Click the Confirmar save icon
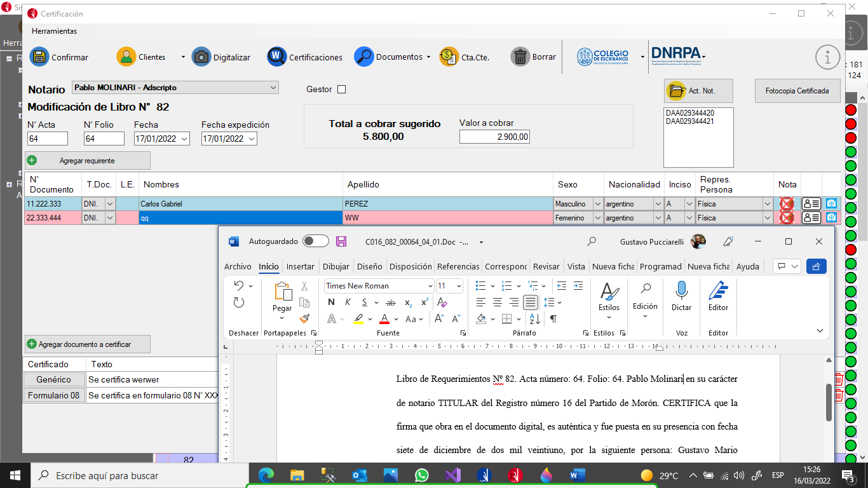Image resolution: width=868 pixels, height=488 pixels. click(x=39, y=57)
